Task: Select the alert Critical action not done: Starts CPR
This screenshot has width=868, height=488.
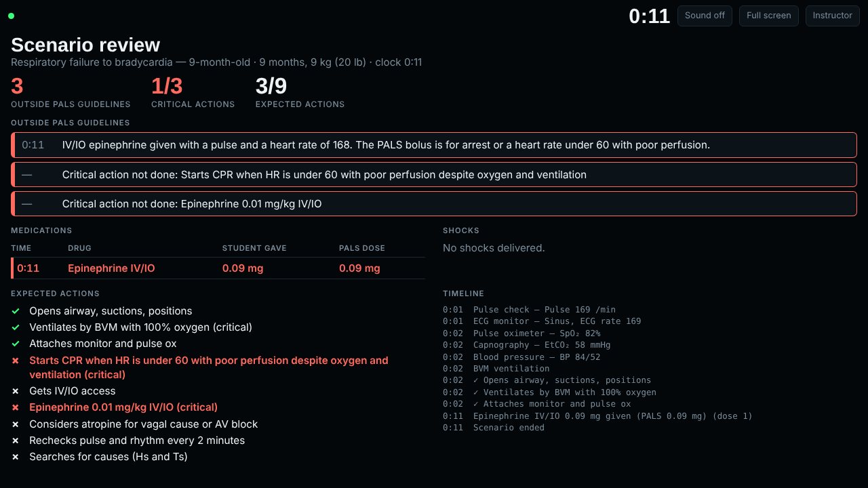Action: coord(434,175)
